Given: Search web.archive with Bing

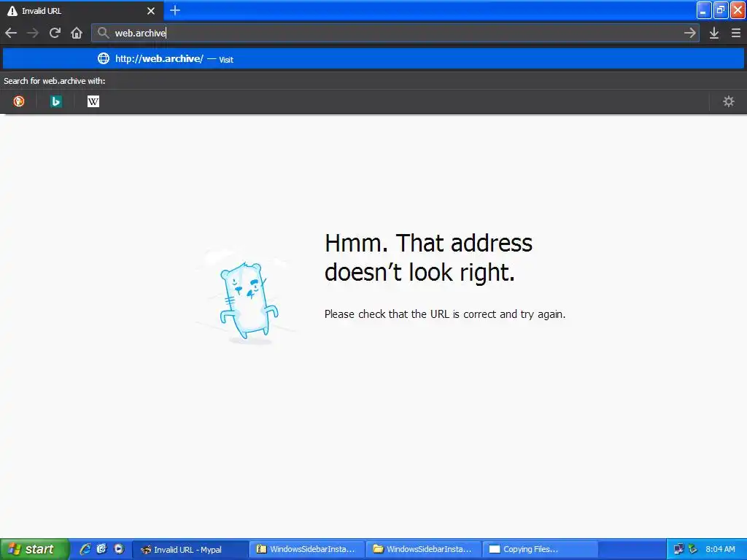Looking at the screenshot, I should tap(56, 101).
